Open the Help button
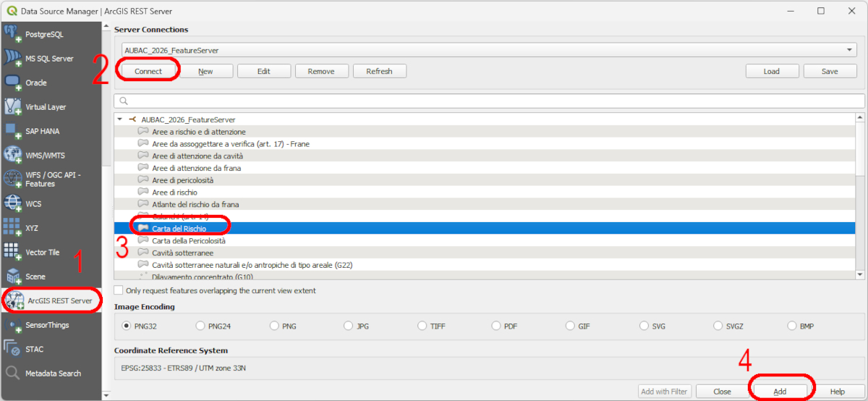 point(838,392)
